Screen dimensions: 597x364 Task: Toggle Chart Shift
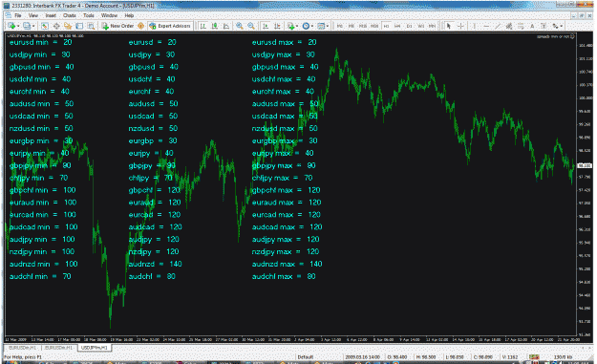pos(277,26)
